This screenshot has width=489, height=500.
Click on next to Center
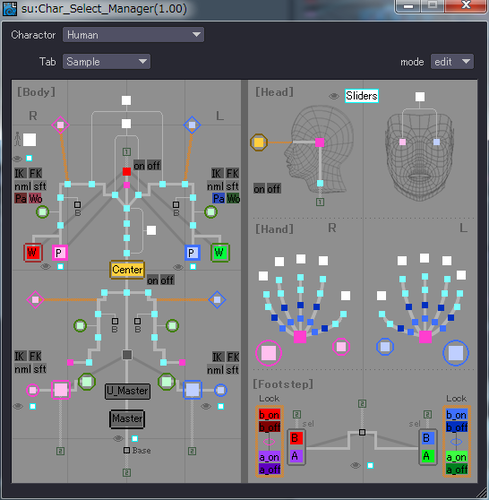click(x=153, y=280)
